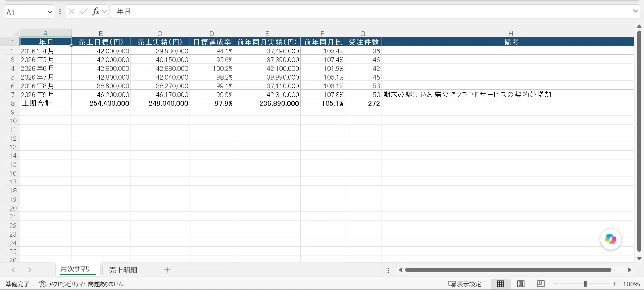
Task: Open 表示設定 display settings
Action: [x=465, y=284]
